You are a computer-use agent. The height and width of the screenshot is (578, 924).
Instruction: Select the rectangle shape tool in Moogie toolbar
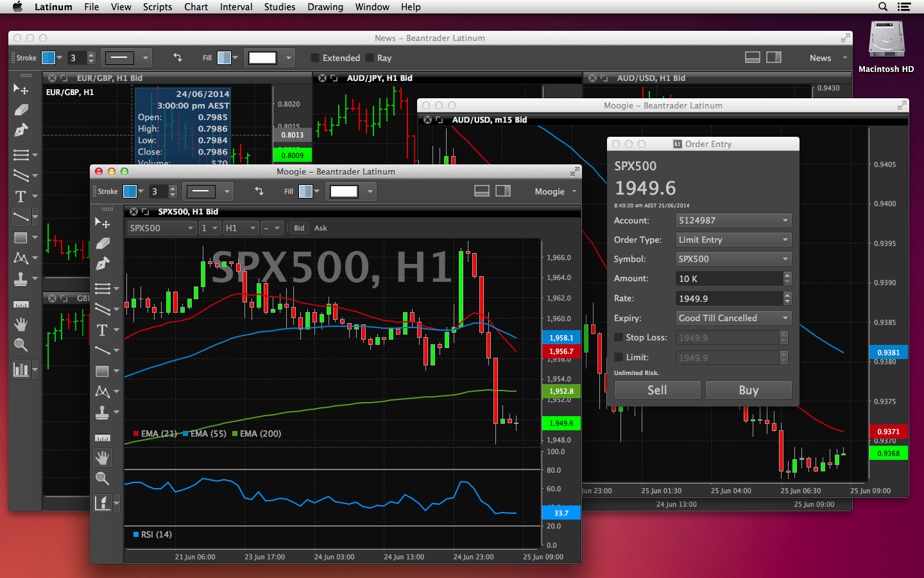pos(102,371)
